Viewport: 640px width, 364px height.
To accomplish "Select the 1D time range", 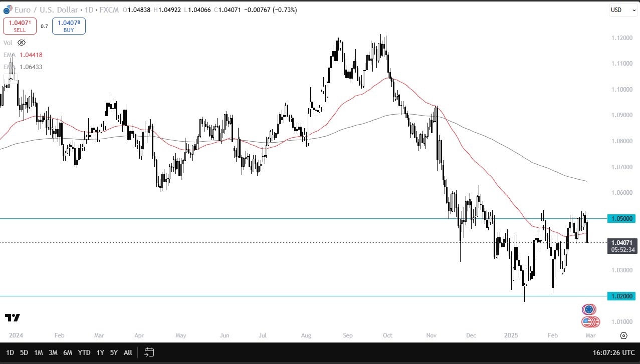I will [x=10, y=352].
